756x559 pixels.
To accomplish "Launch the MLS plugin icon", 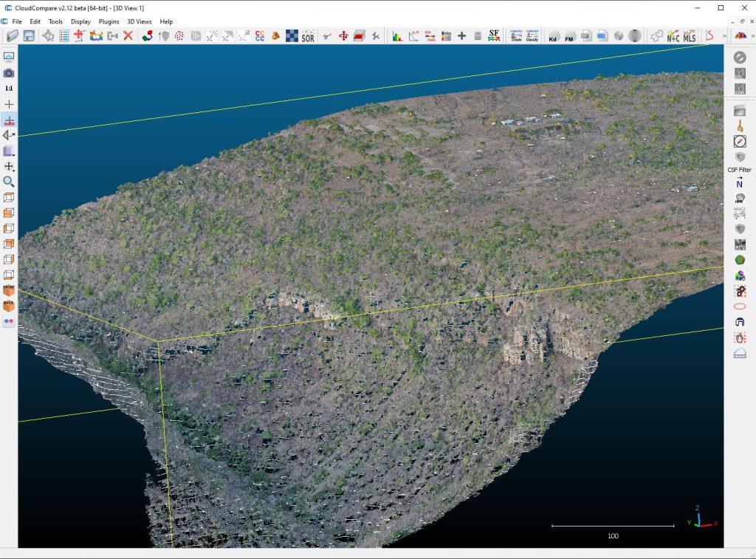I will (690, 35).
